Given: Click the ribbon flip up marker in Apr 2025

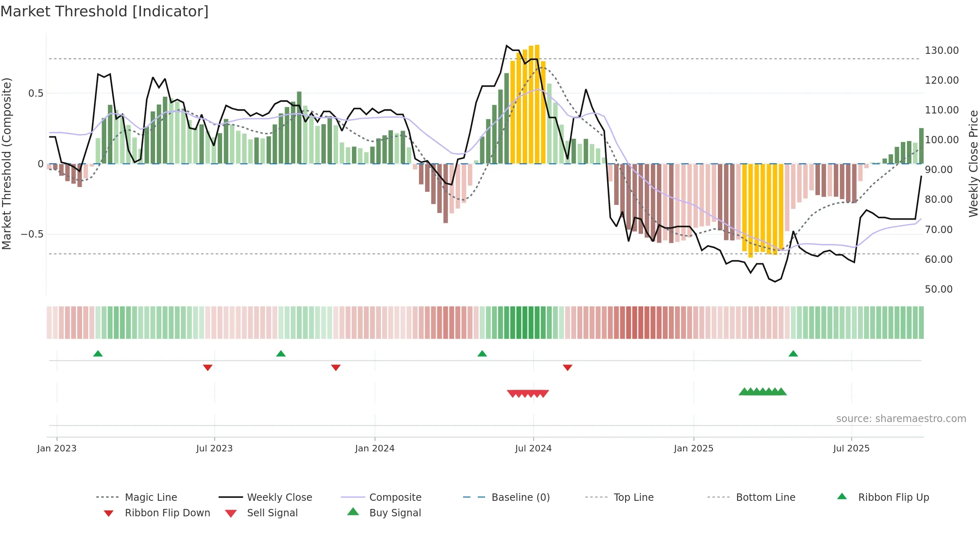Looking at the screenshot, I should tap(793, 353).
